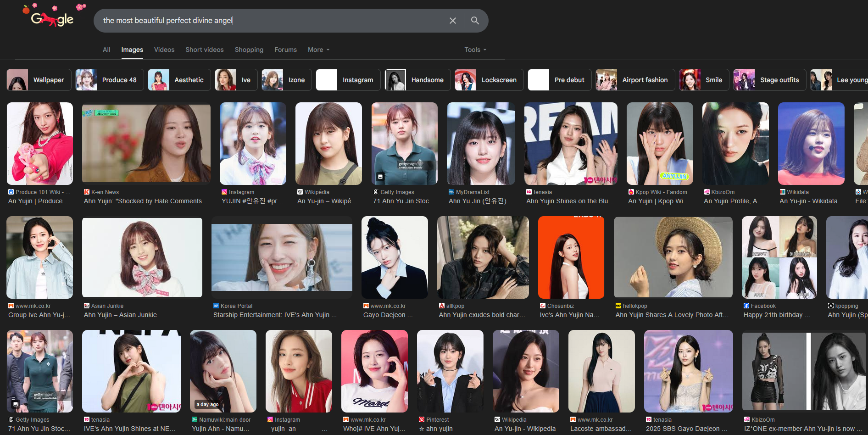
Task: Apply the Lockscreen filter chip
Action: (489, 80)
